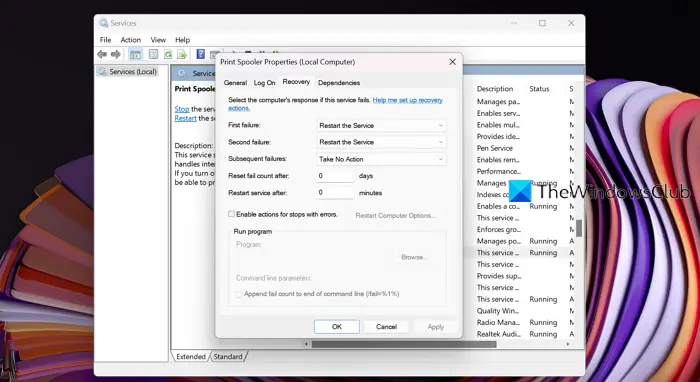This screenshot has width=700, height=382.
Task: Click the green Refresh toolbar icon
Action: (x=168, y=54)
